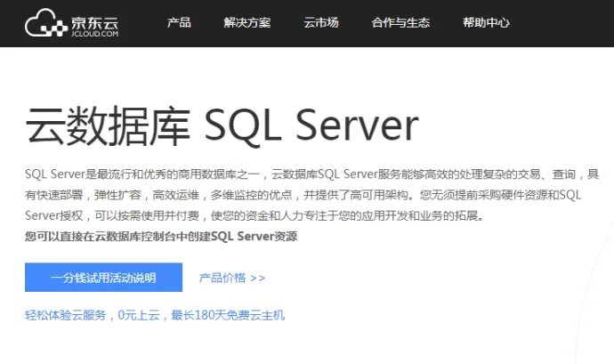The width and height of the screenshot is (614, 364).
Task: Click the 一分钱试用活动说明 button
Action: pyautogui.click(x=104, y=278)
